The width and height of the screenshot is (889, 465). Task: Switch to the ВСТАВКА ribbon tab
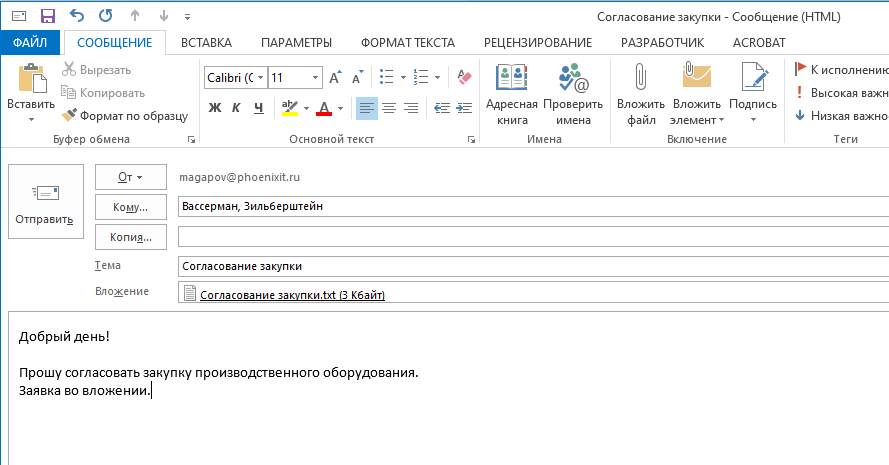click(x=206, y=43)
